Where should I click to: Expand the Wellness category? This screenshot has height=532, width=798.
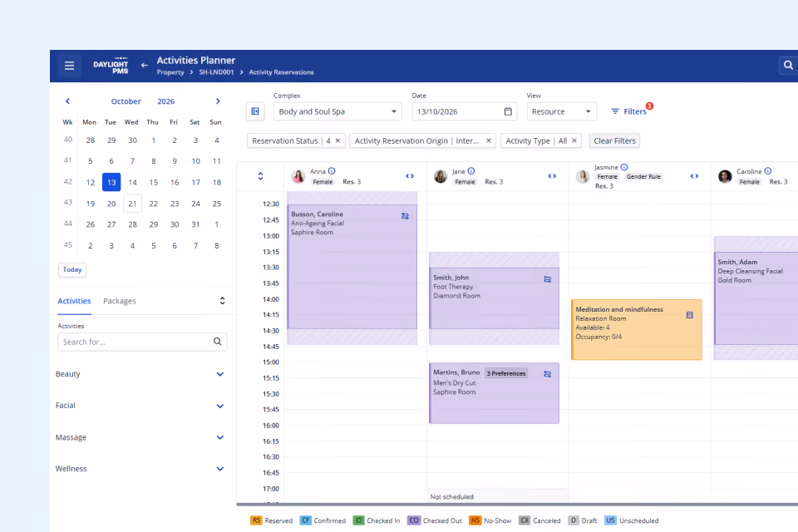(x=219, y=469)
